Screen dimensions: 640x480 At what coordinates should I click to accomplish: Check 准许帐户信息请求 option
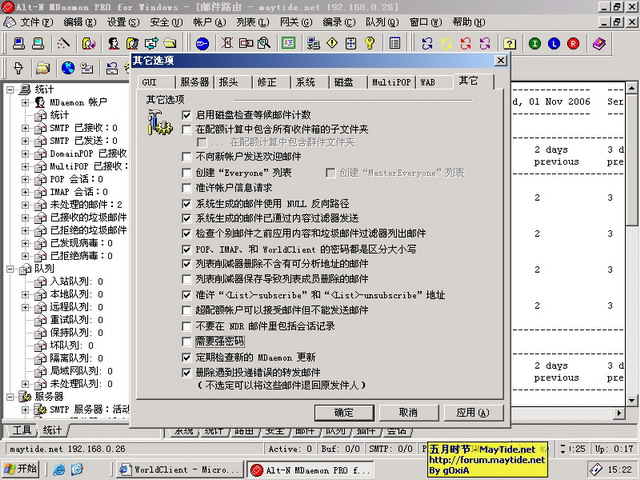tap(187, 188)
